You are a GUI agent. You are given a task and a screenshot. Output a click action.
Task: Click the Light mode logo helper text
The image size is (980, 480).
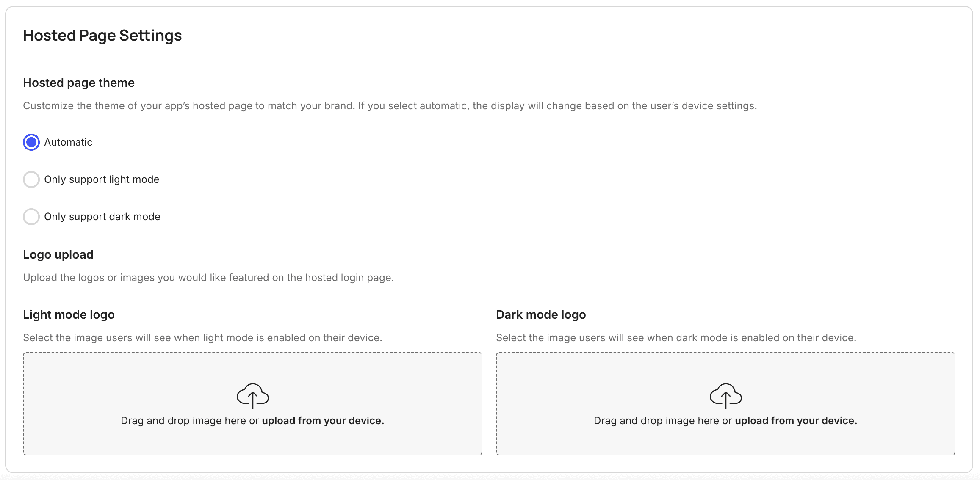(203, 337)
